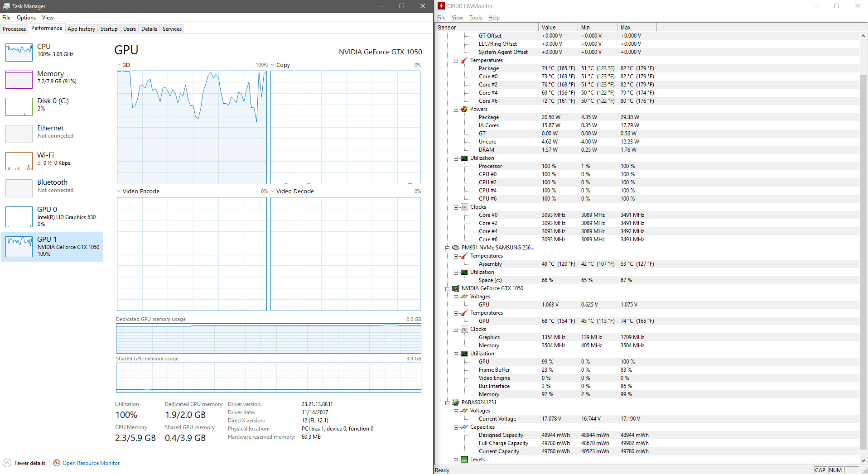
Task: Collapse the battery Capacities node
Action: tap(456, 427)
